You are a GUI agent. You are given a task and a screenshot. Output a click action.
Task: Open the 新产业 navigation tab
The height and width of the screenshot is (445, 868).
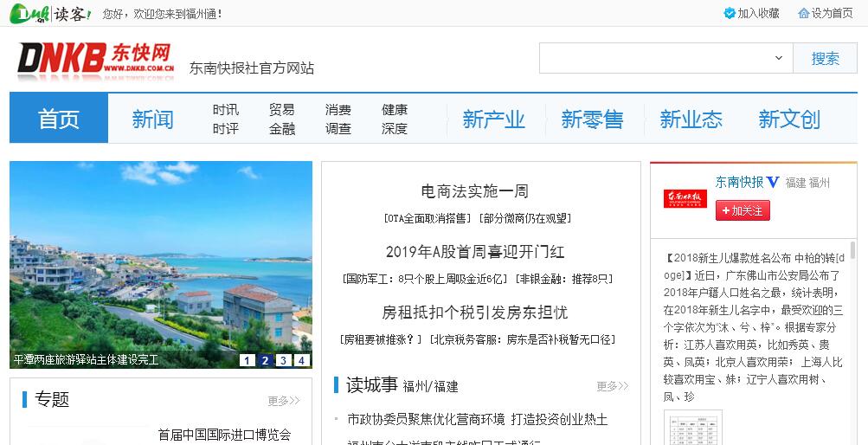tap(494, 119)
